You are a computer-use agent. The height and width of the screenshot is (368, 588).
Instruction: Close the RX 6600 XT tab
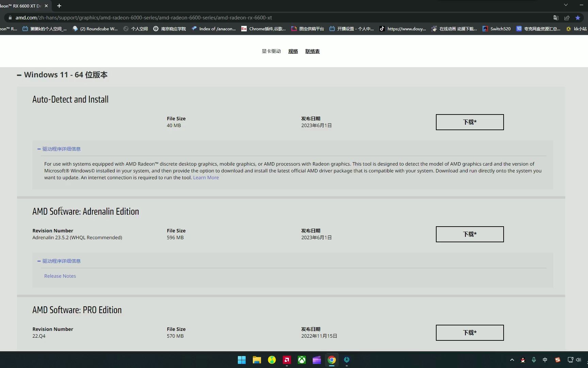pos(46,6)
